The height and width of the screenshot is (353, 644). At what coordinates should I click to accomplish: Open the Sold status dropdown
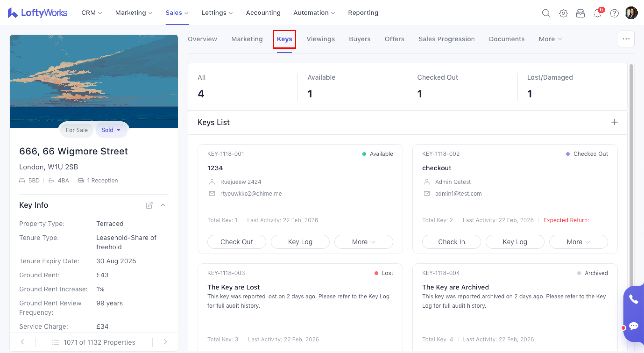point(111,130)
